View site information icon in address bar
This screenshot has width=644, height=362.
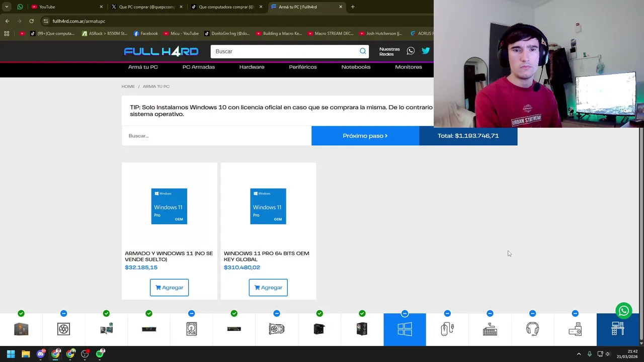tap(46, 21)
